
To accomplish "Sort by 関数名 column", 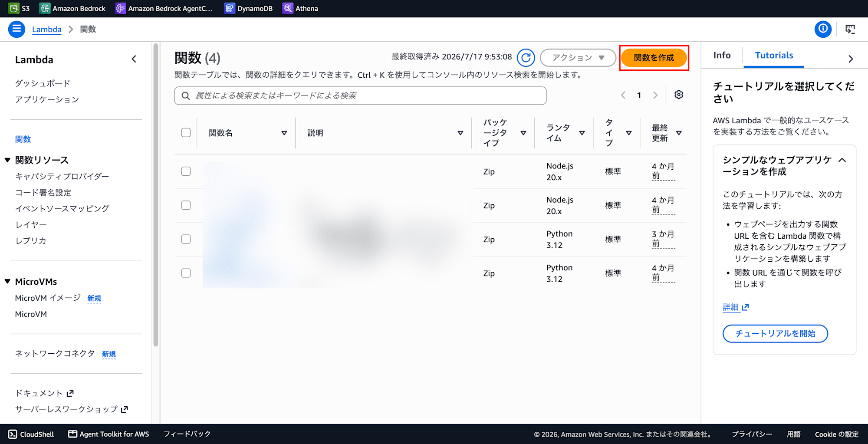I will tap(284, 133).
